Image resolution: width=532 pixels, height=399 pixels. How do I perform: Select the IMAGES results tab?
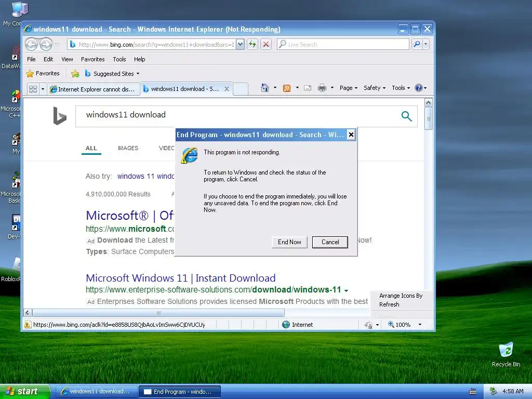click(128, 148)
